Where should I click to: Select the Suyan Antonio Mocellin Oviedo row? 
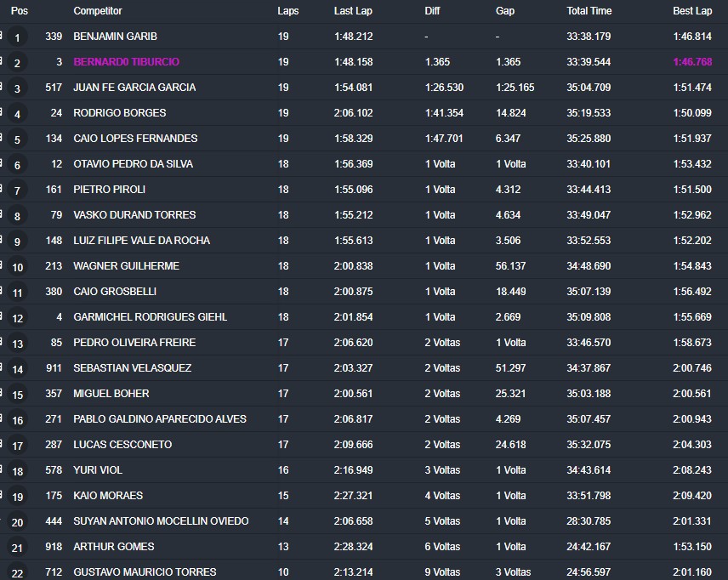pos(161,521)
